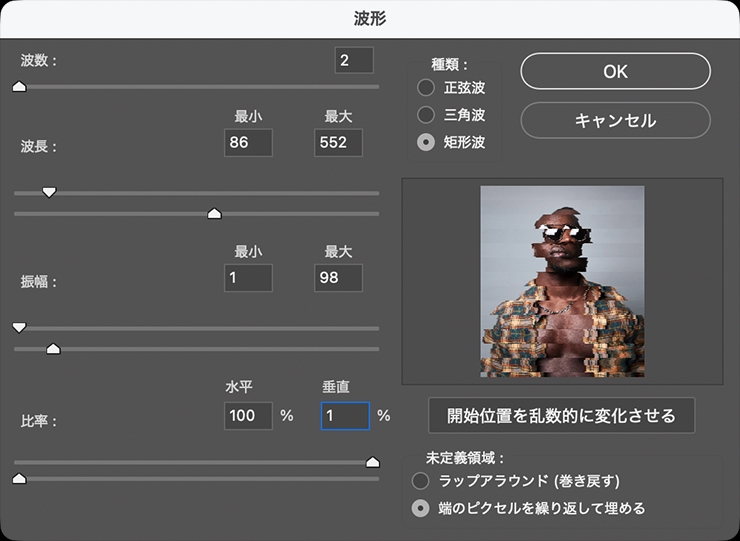This screenshot has height=541, width=740.
Task: Select the 矩形波 radio option
Action: click(426, 142)
